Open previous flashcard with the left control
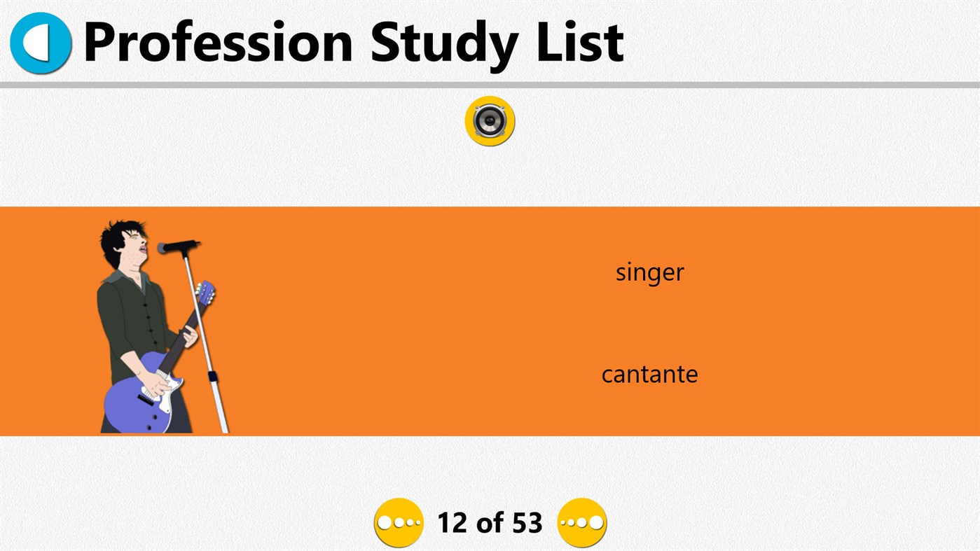Image resolution: width=980 pixels, height=551 pixels. [399, 522]
